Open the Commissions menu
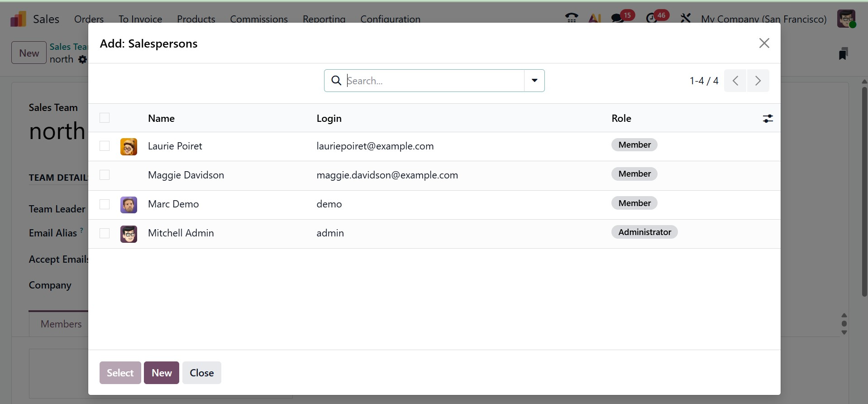The image size is (868, 404). coord(259,19)
